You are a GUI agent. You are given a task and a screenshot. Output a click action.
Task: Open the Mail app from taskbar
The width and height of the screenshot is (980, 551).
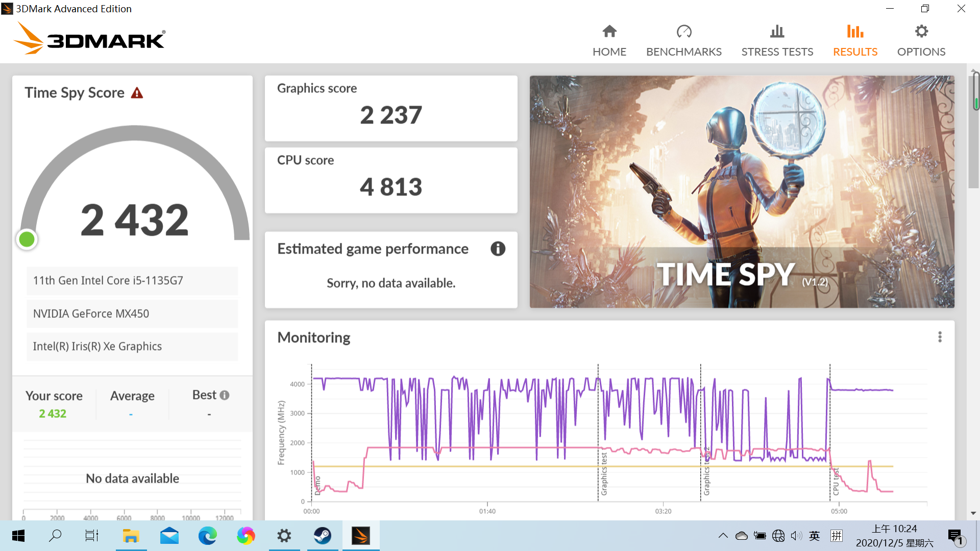169,536
